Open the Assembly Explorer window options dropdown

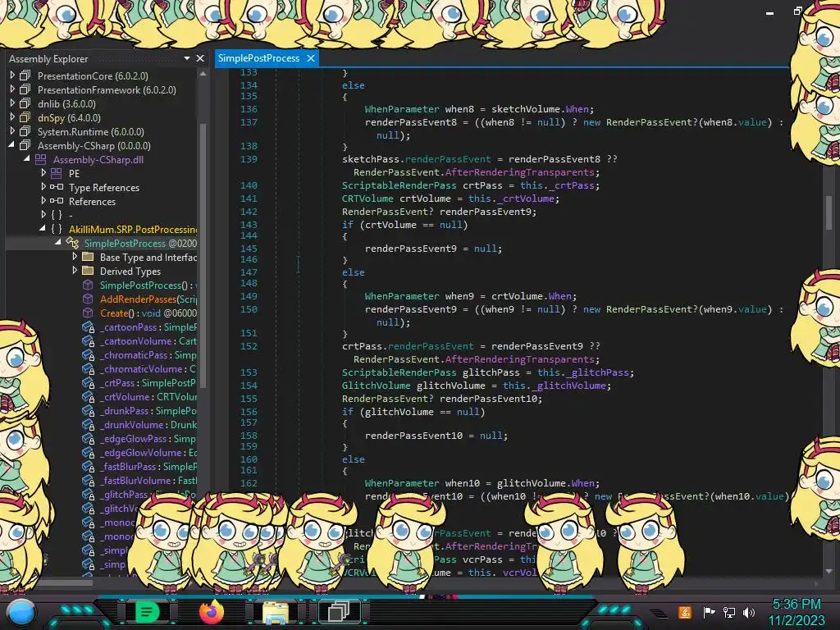point(186,58)
